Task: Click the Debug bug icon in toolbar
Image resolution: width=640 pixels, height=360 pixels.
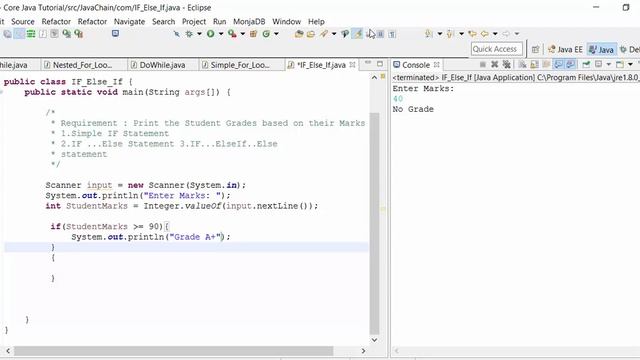Action: pos(189,34)
